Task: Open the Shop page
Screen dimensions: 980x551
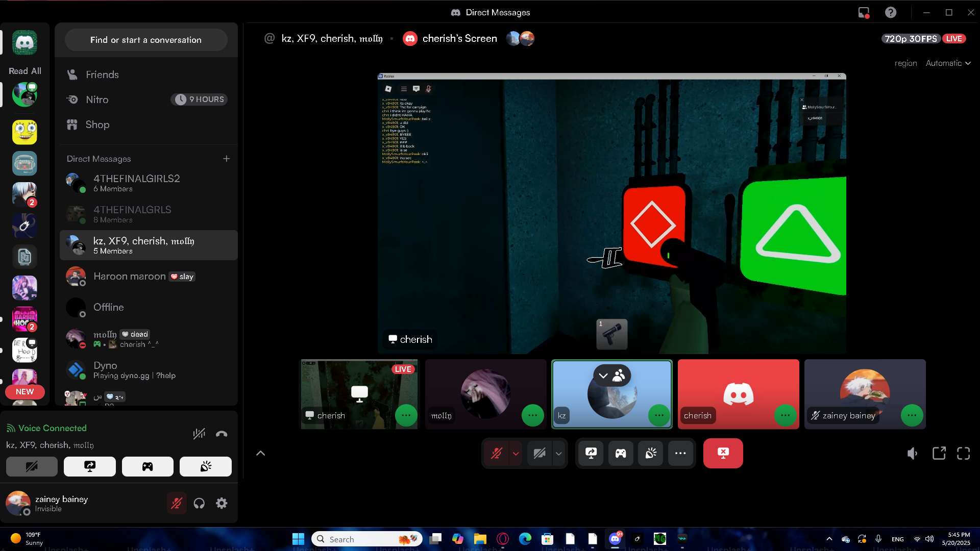Action: pyautogui.click(x=97, y=124)
